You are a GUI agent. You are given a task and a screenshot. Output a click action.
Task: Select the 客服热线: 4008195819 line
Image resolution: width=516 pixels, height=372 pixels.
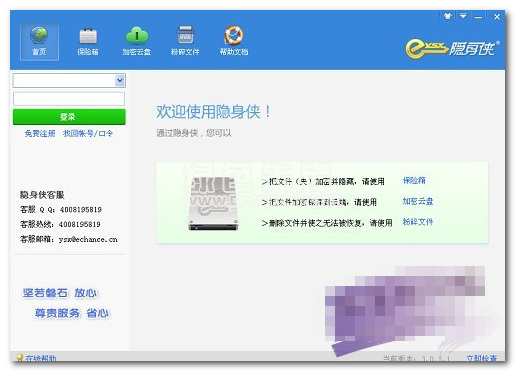[x=60, y=224]
